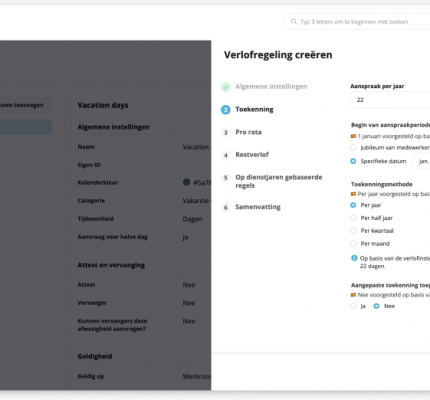Viewport: 430px width, 400px height.
Task: Click the Kalenderkleur color swatch
Action: coord(187,182)
